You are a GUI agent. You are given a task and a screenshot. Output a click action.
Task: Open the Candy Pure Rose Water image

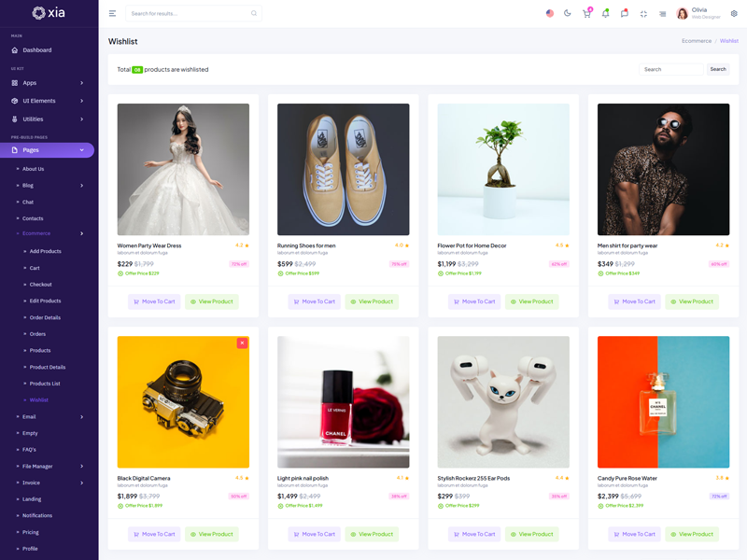pyautogui.click(x=663, y=401)
